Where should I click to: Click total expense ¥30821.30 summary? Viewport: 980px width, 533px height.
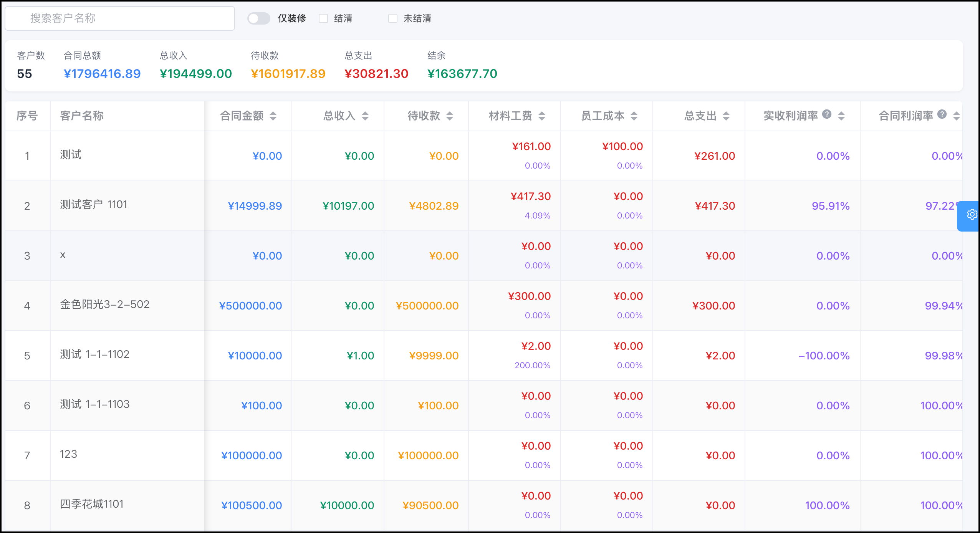point(376,74)
